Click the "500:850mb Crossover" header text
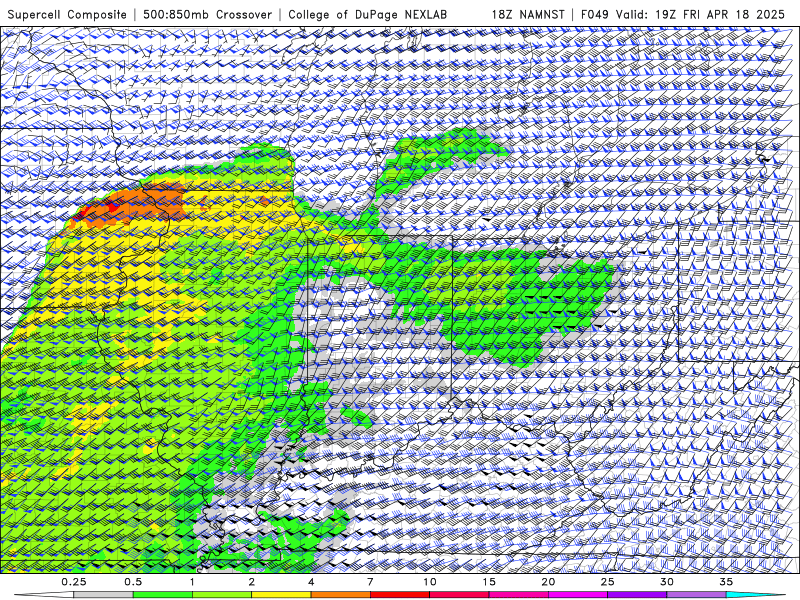The height and width of the screenshot is (600, 800). pos(208,14)
